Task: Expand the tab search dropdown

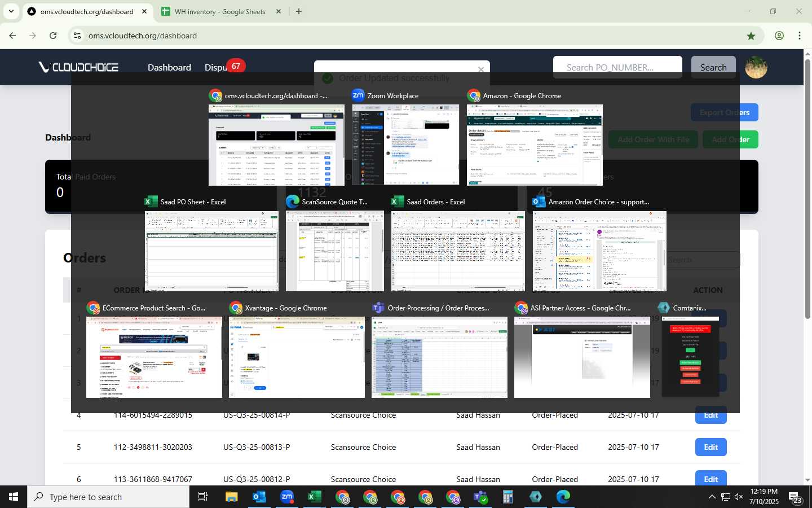Action: point(11,11)
